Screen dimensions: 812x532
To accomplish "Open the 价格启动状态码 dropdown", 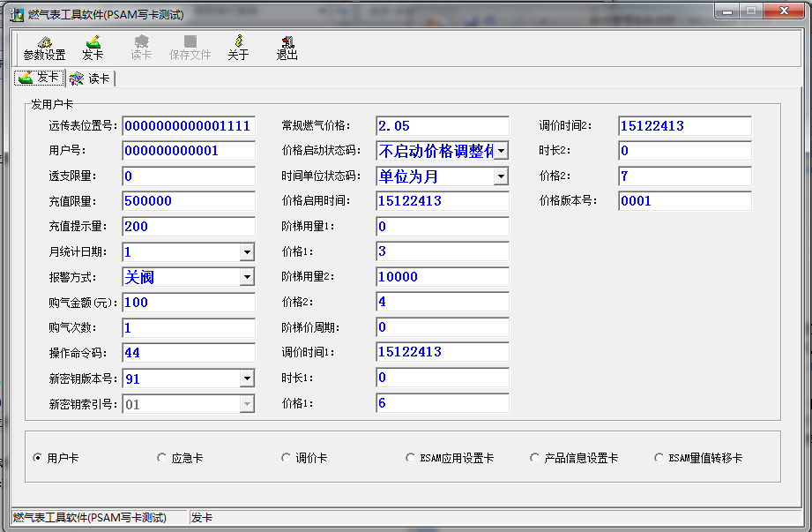I will [501, 150].
